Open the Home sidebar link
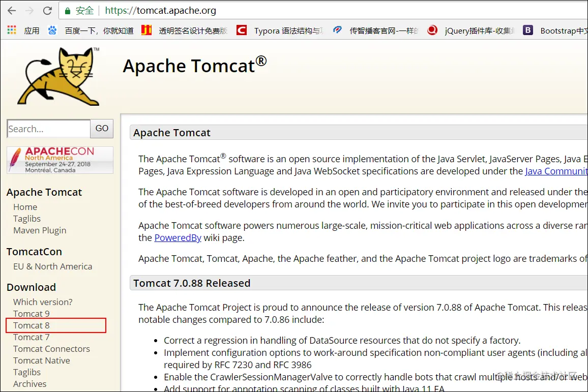The height and width of the screenshot is (392, 588). (25, 207)
